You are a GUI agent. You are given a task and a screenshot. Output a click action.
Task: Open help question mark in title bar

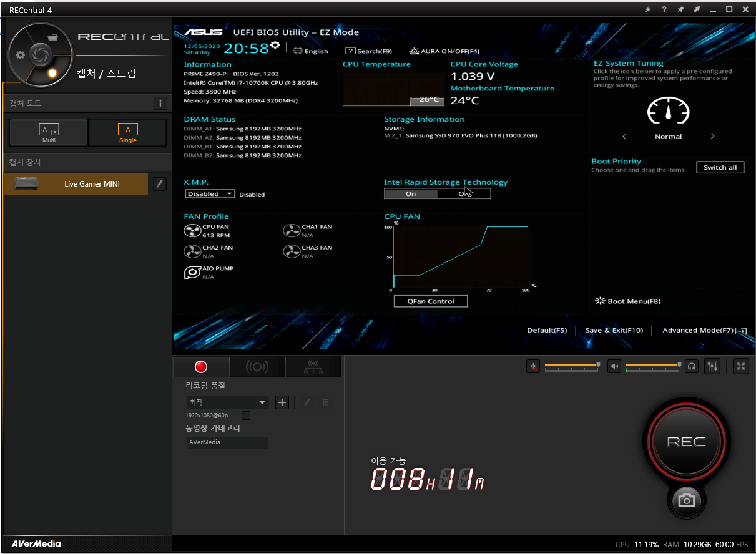coord(664,9)
